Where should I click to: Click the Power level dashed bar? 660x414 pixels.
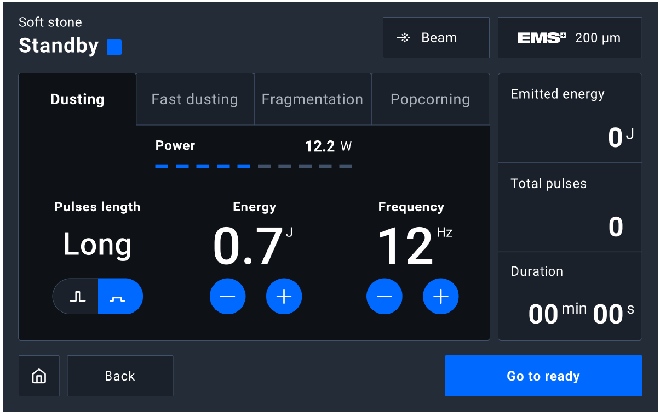(x=253, y=166)
